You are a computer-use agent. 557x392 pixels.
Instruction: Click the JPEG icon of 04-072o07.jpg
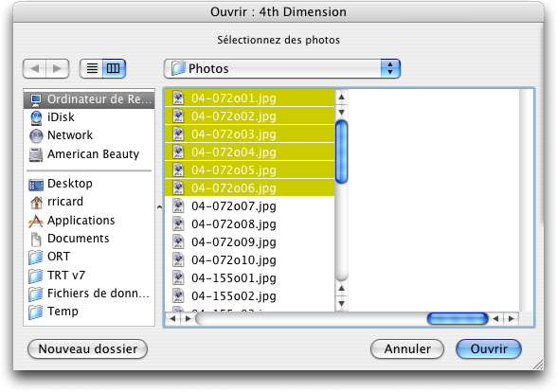coord(178,206)
